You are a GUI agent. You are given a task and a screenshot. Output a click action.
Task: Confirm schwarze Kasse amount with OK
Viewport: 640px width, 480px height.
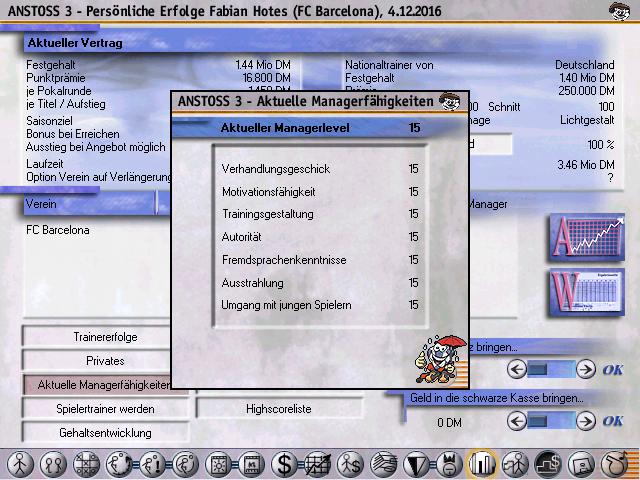[x=613, y=420]
